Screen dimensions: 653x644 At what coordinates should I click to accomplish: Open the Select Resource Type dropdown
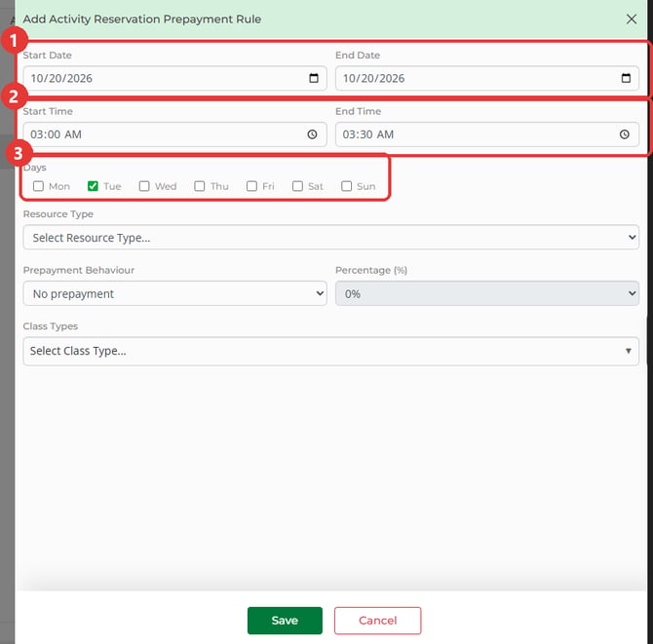[x=331, y=238]
